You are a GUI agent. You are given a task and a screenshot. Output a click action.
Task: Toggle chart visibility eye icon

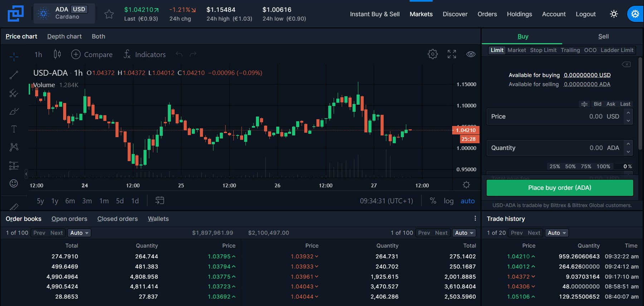[x=471, y=54]
